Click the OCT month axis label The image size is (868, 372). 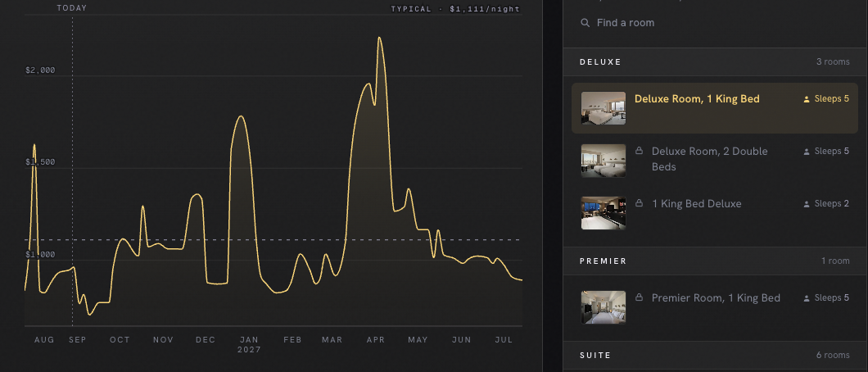[x=120, y=340]
